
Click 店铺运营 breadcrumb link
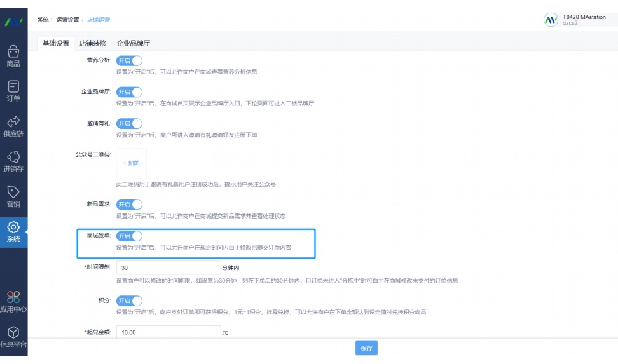pos(99,20)
